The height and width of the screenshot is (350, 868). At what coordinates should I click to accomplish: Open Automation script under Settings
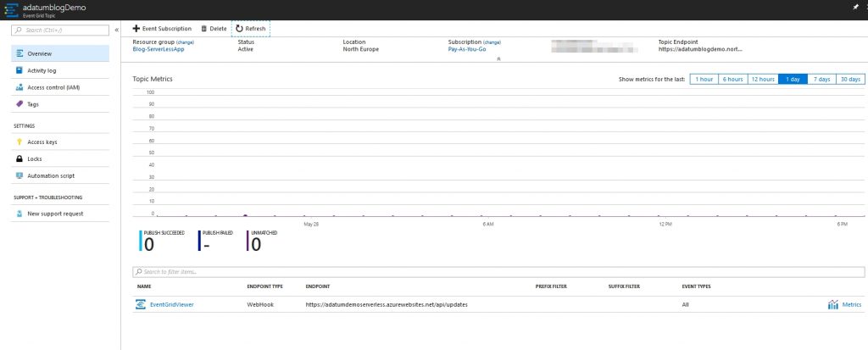point(60,175)
